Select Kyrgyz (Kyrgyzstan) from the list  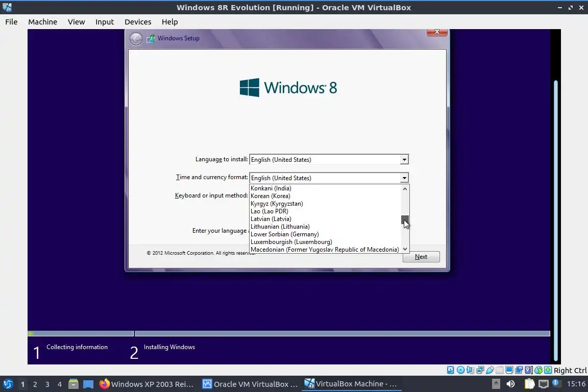325,204
